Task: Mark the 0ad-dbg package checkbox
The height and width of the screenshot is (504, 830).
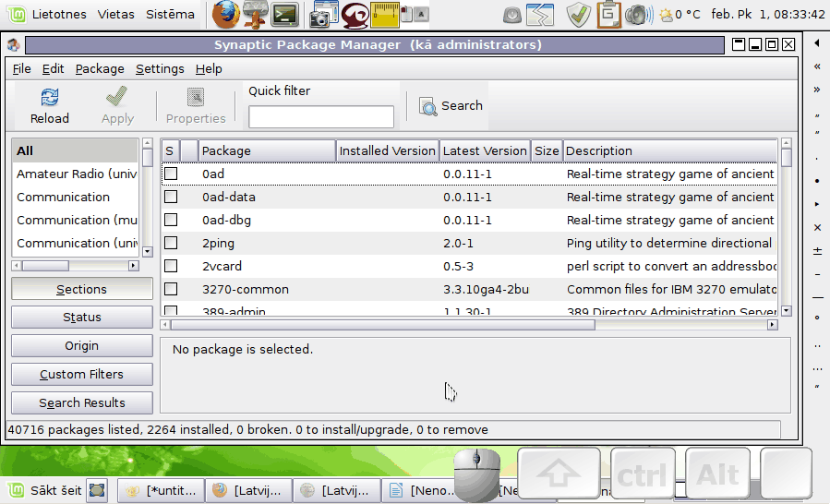Action: click(171, 220)
